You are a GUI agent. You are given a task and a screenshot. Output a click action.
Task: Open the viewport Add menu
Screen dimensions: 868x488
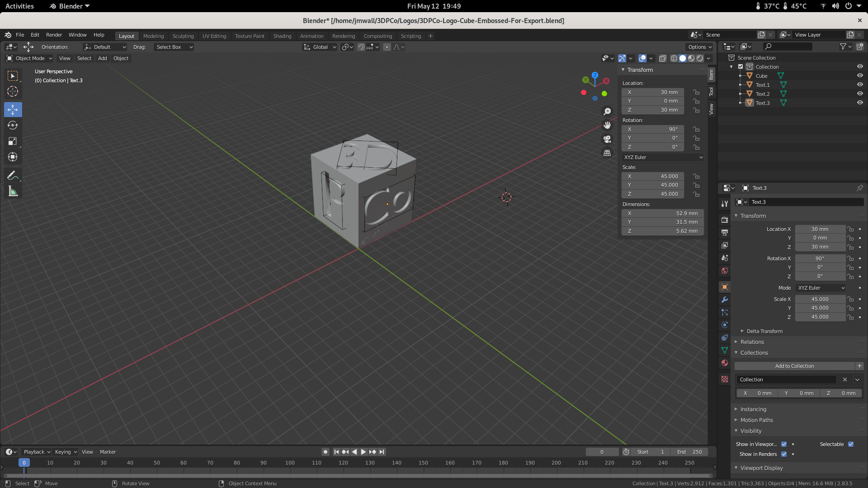coord(103,58)
